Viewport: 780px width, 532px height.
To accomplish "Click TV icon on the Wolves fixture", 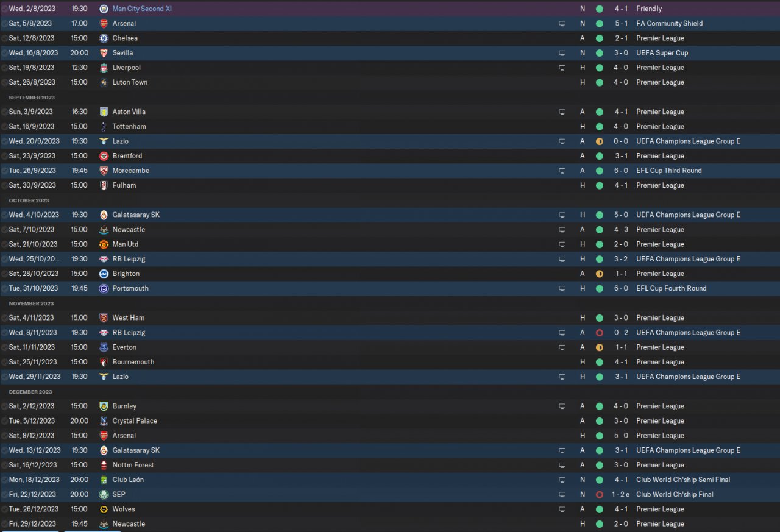I will [562, 509].
